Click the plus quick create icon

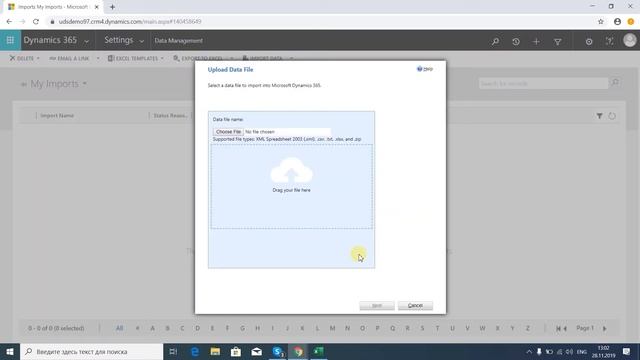point(536,41)
